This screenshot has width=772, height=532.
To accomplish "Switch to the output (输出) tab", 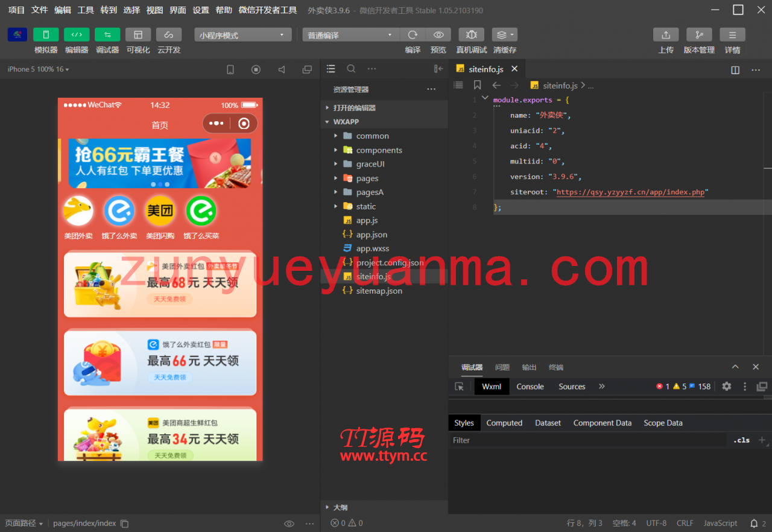I will (529, 367).
